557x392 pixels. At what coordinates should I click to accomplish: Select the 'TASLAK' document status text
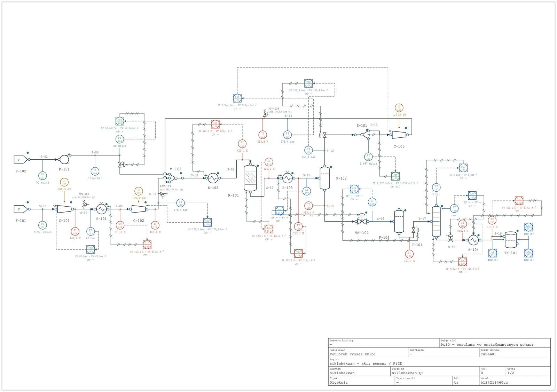coord(487,354)
